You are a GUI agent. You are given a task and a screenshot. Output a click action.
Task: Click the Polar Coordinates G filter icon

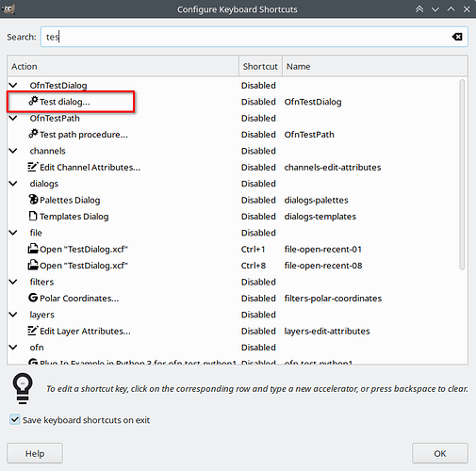click(x=33, y=298)
